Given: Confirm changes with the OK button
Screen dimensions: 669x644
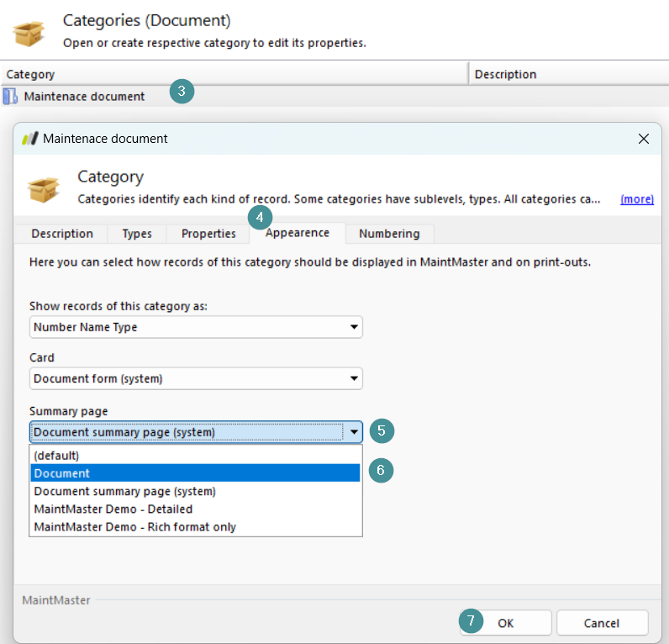Looking at the screenshot, I should [506, 623].
